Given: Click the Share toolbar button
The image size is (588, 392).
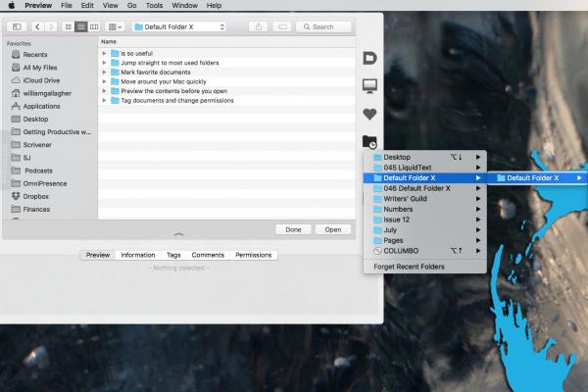Looking at the screenshot, I should [x=259, y=26].
